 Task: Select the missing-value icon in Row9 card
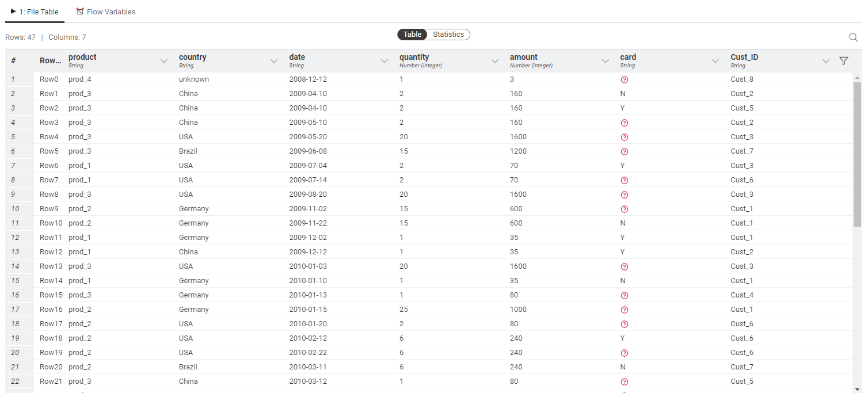(x=624, y=209)
